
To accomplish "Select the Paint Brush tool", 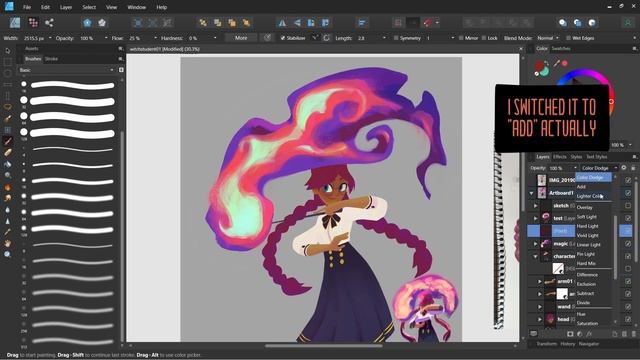I will (8, 141).
